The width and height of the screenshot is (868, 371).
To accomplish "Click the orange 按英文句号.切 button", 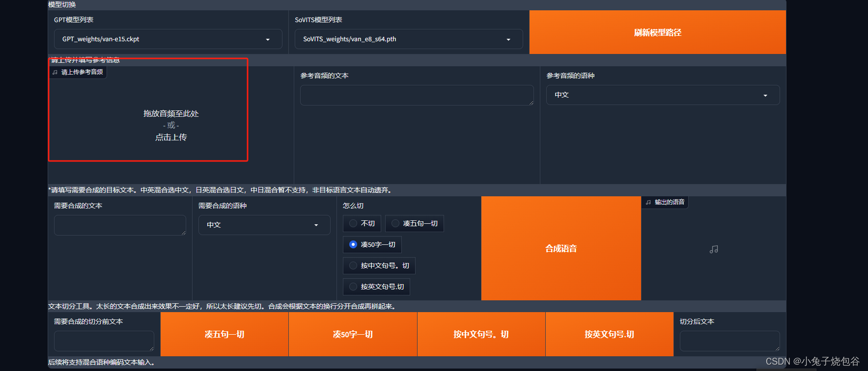I will (610, 334).
